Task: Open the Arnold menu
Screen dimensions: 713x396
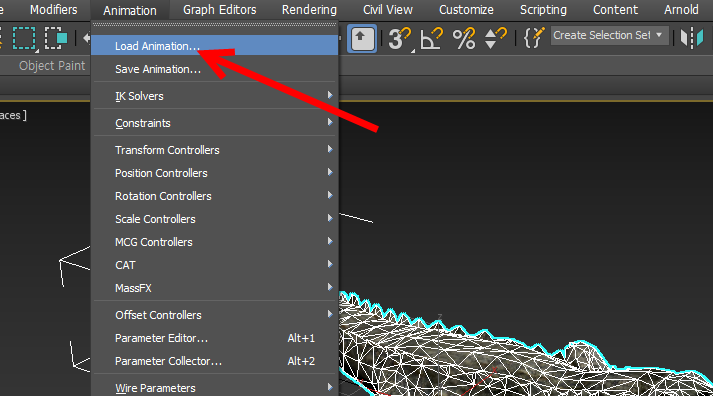Action: point(681,10)
